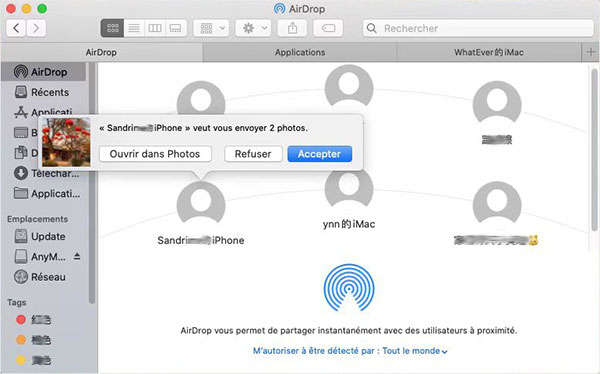The height and width of the screenshot is (374, 600).
Task: Select the AirDrop tab
Action: point(101,52)
